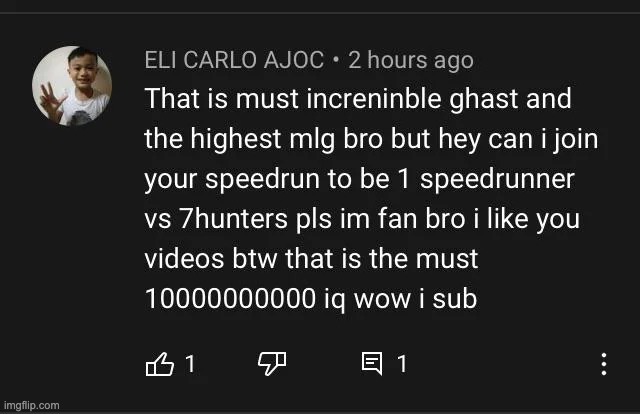The width and height of the screenshot is (640, 414).
Task: Open the three-dot more options menu
Action: [604, 364]
